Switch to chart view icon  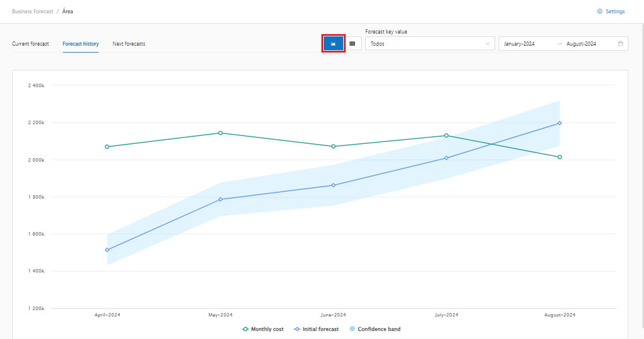333,43
